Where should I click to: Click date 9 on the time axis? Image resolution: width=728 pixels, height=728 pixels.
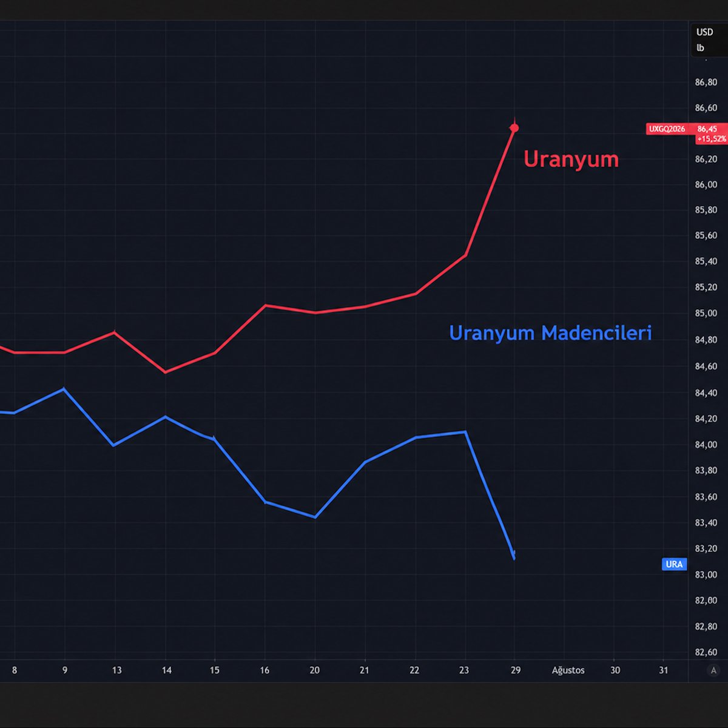pos(65,670)
